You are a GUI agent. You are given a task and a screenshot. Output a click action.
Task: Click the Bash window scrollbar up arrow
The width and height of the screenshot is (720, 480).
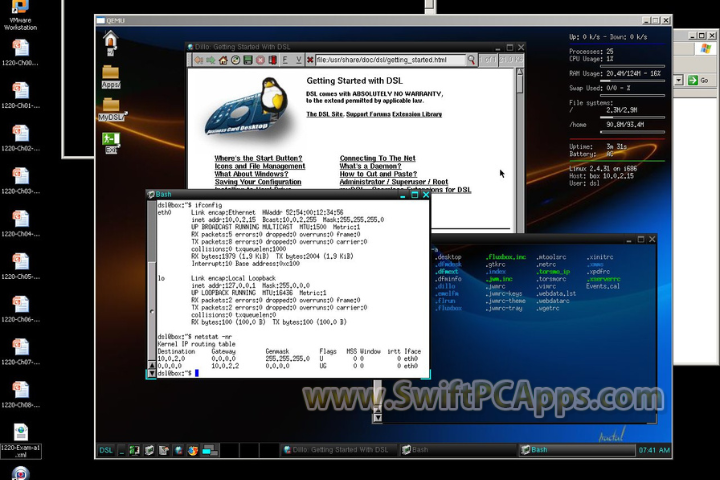(152, 366)
